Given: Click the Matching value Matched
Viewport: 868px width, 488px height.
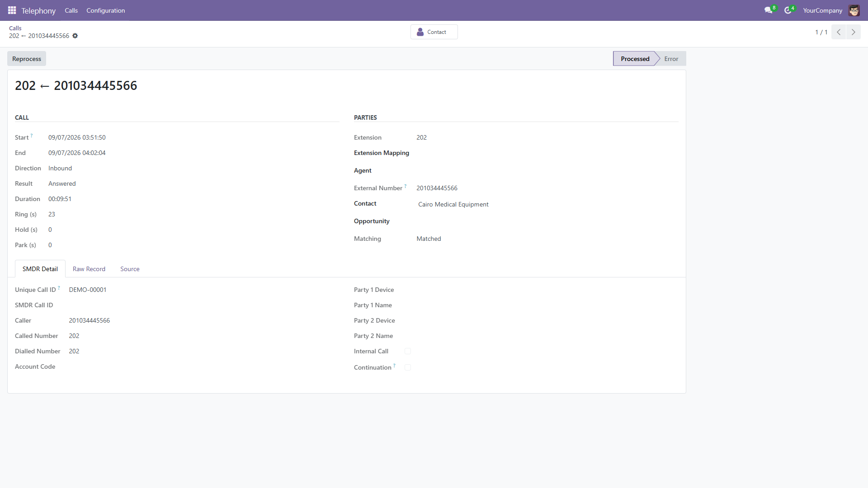Looking at the screenshot, I should click(x=429, y=239).
